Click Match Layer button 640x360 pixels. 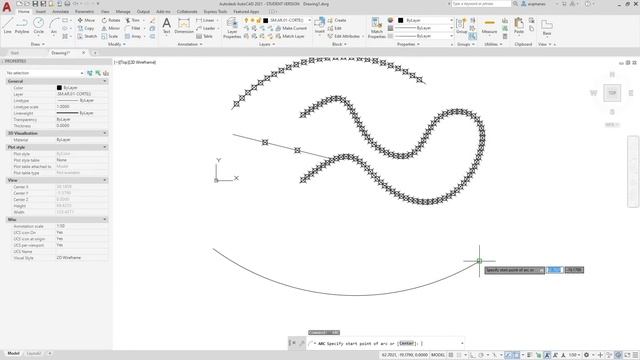(290, 36)
